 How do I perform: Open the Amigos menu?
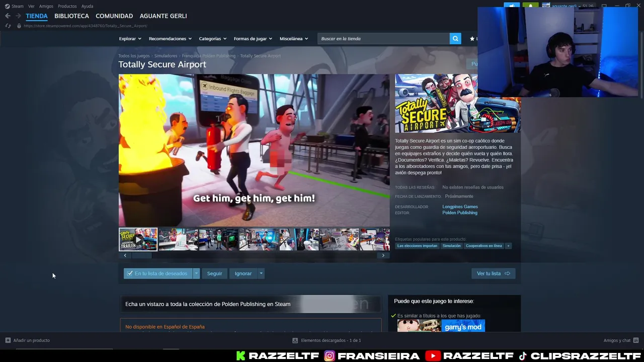46,6
